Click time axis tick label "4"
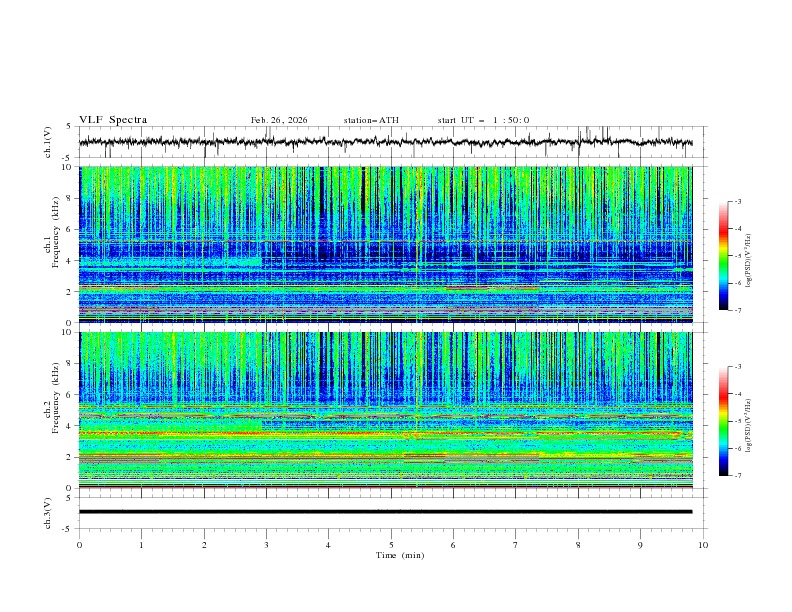 pos(329,545)
